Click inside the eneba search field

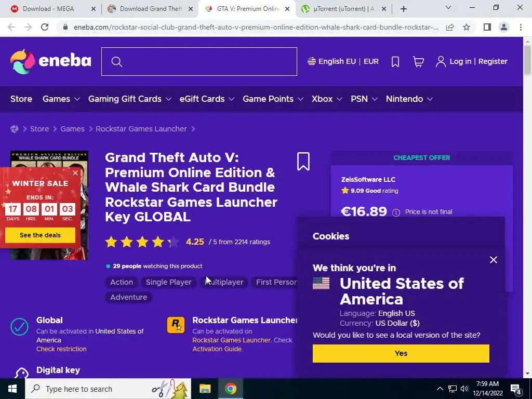click(x=199, y=61)
